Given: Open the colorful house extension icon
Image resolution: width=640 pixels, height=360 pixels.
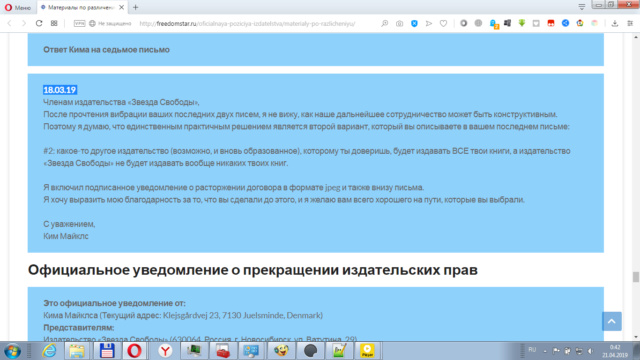Looking at the screenshot, I should coord(580,24).
